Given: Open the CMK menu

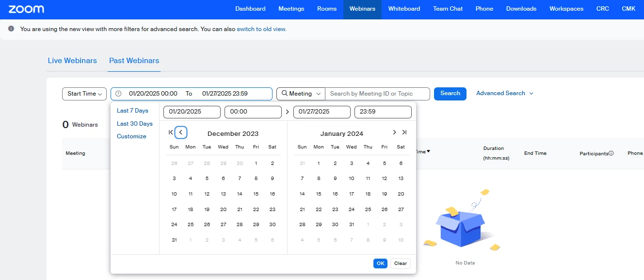Looking at the screenshot, I should pyautogui.click(x=628, y=9).
